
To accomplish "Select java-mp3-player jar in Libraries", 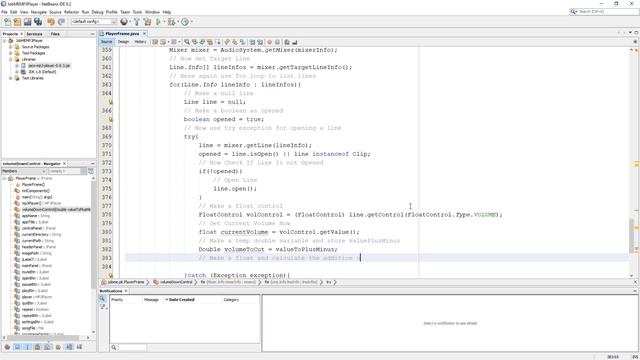I will pos(49,65).
